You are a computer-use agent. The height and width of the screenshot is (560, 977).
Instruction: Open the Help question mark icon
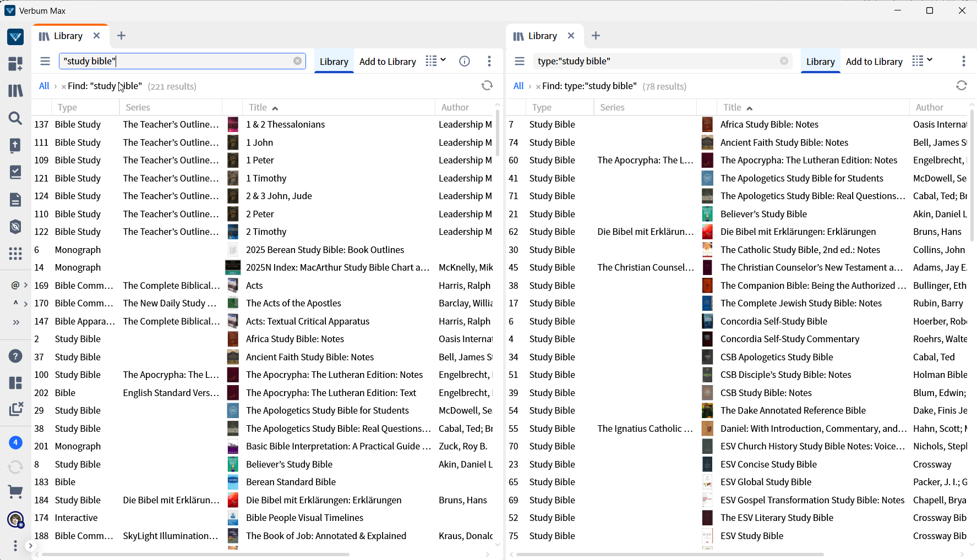(15, 356)
